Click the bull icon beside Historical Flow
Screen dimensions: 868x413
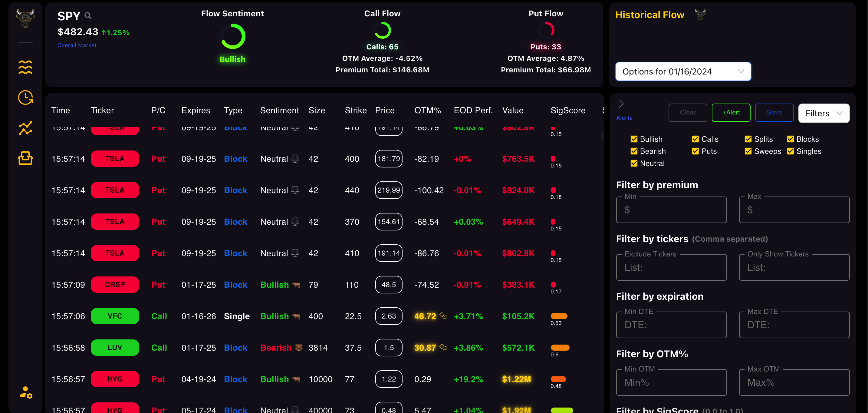click(700, 15)
